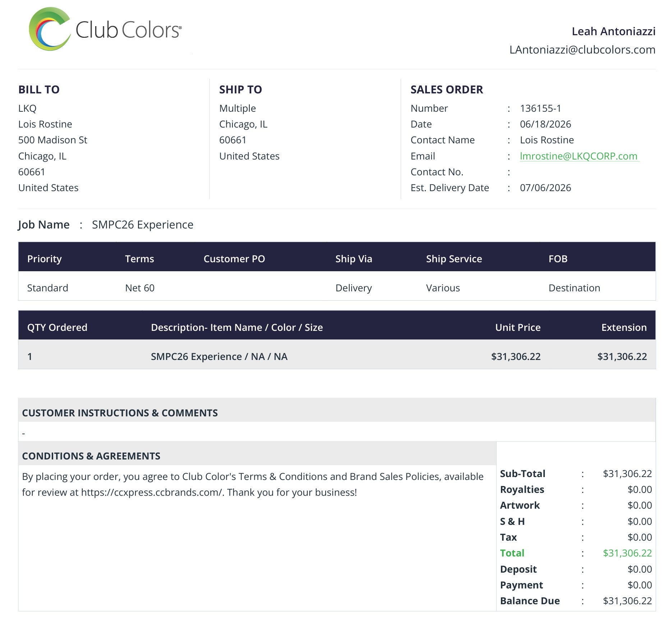Click the Balance Due amount
Image resolution: width=672 pixels, height=624 pixels.
point(627,601)
